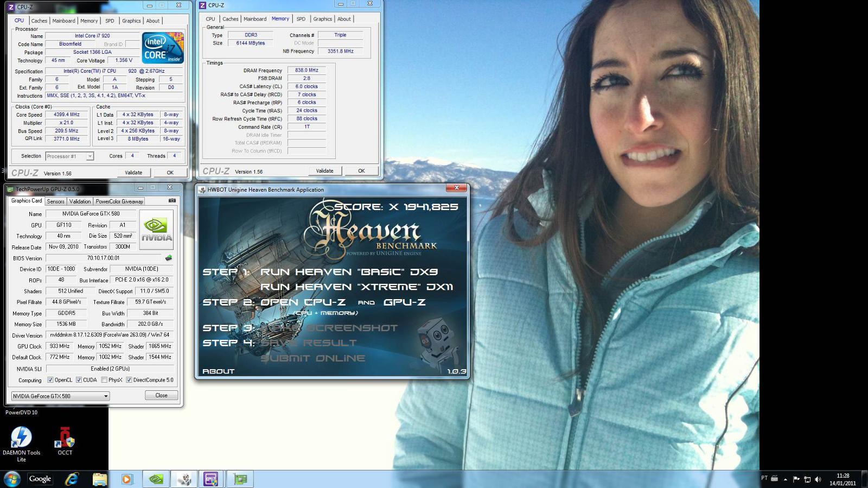Click the BIOS Version field 70.10.17.00.01
This screenshot has width=868, height=488.
point(104,258)
